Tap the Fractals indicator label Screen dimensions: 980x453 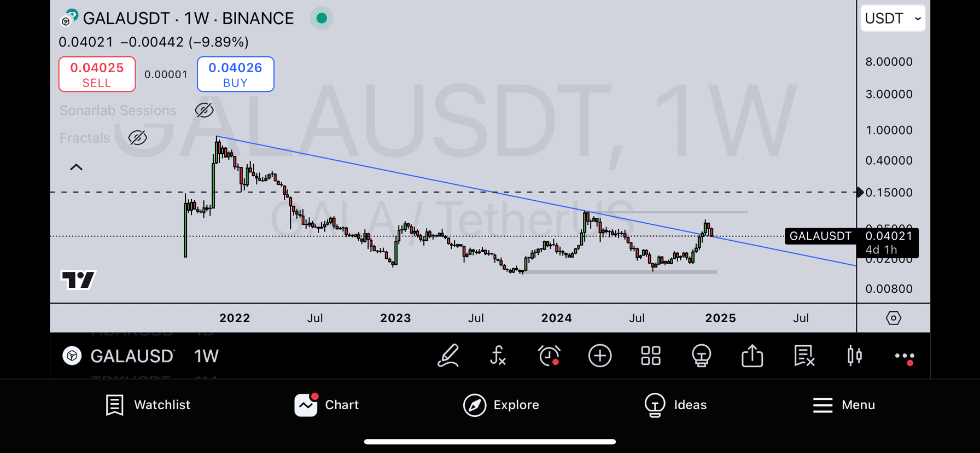[x=85, y=138]
